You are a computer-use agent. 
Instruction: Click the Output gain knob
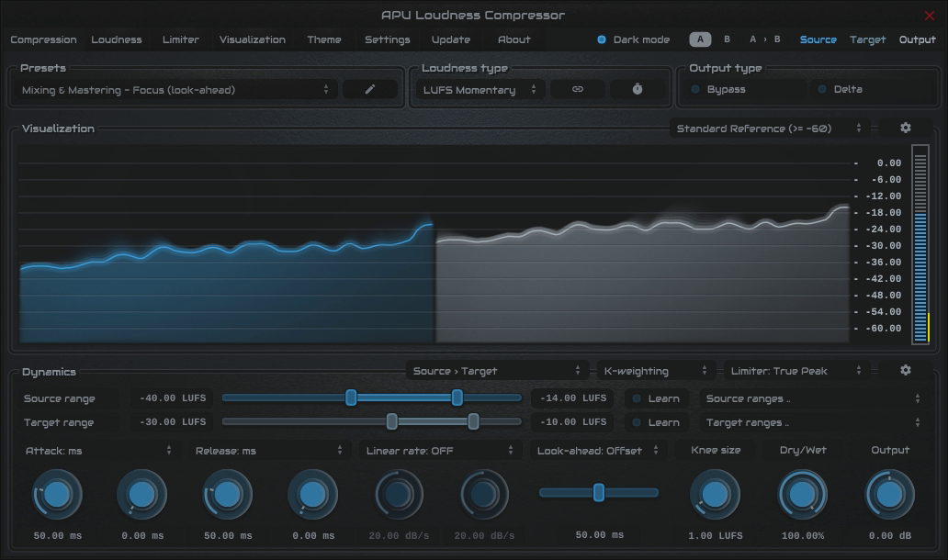tap(889, 495)
